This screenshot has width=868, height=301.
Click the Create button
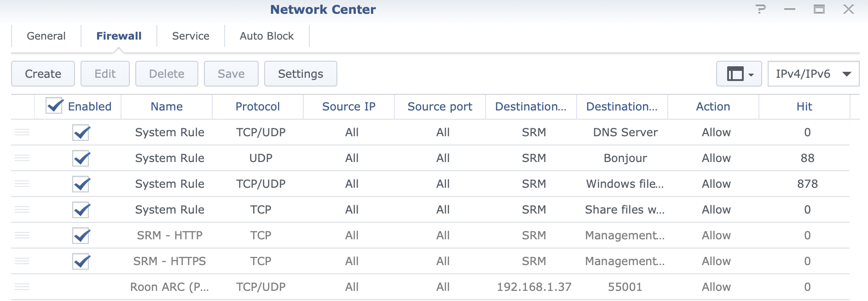(43, 74)
